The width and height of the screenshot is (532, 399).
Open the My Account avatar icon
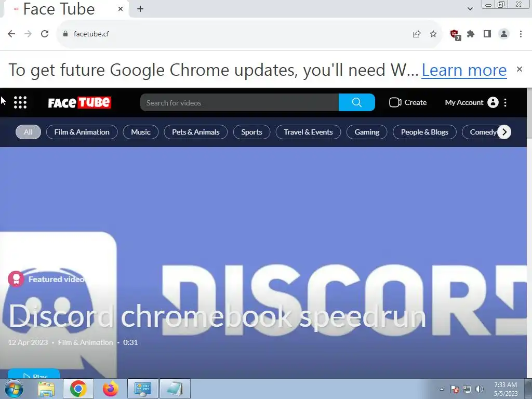pyautogui.click(x=493, y=102)
